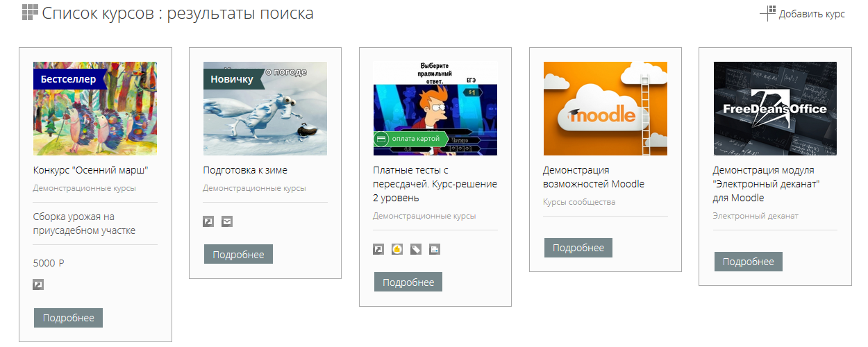Open Подробнее for Подготовка к зиме
Screen dimensions: 868x347
pyautogui.click(x=238, y=254)
